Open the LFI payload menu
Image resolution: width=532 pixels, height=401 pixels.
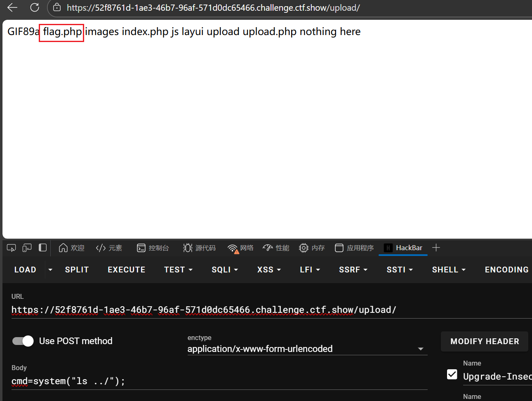tap(310, 270)
